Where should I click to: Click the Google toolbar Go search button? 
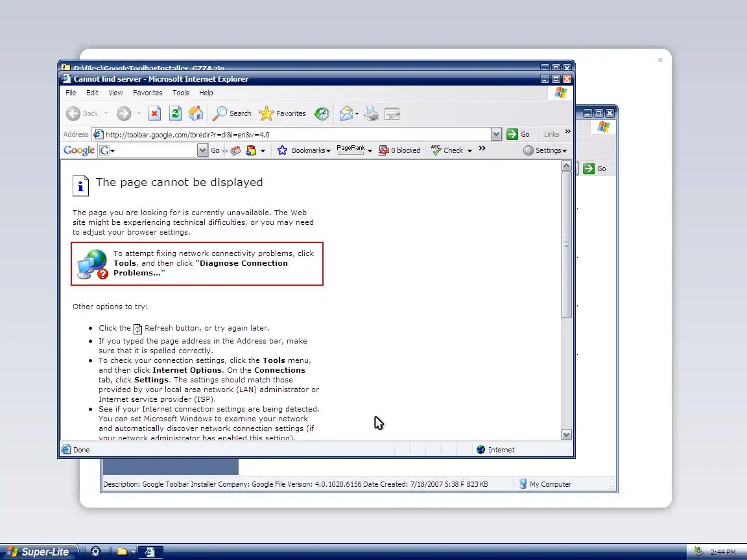(x=215, y=150)
